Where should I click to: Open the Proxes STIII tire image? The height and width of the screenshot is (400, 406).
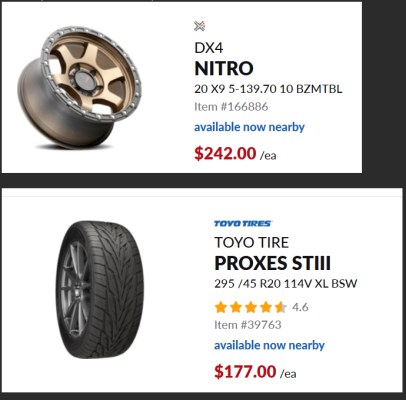click(x=99, y=290)
